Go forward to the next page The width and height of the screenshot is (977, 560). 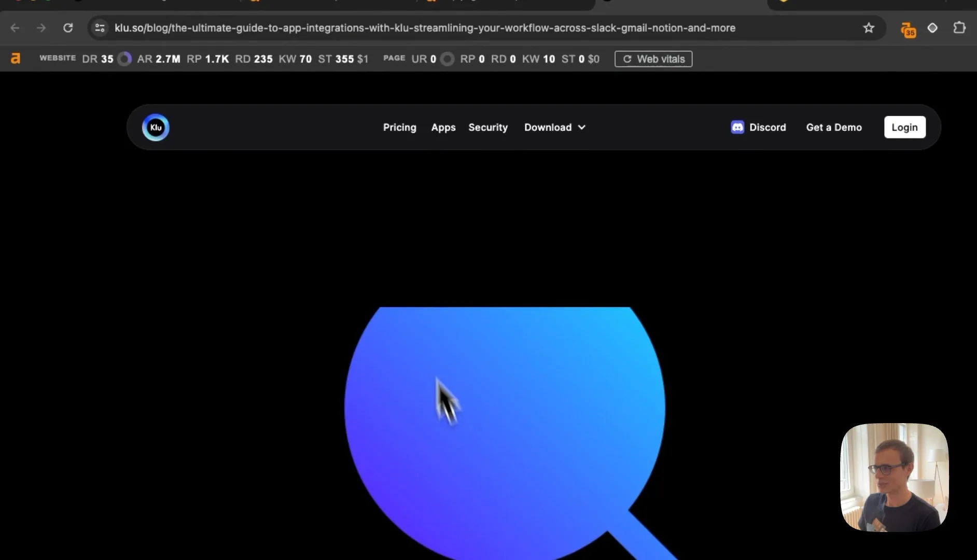[41, 28]
